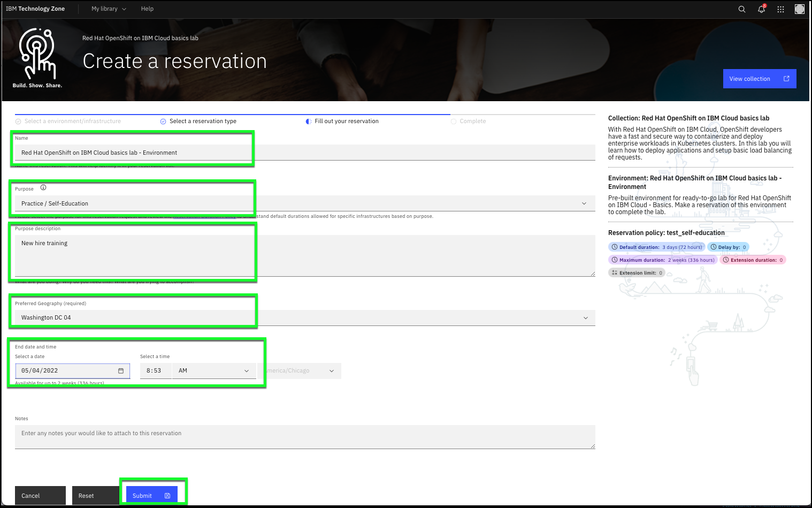
Task: Click the Purpose info icon
Action: tap(43, 188)
